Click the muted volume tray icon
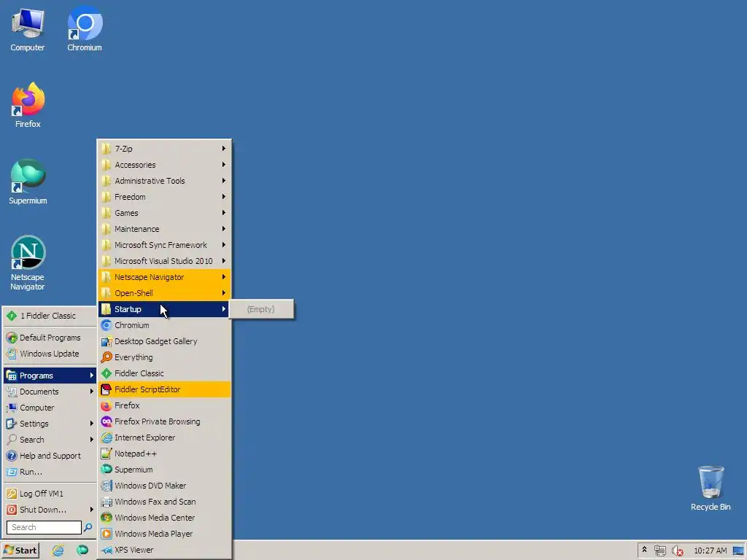Viewport: 747px width, 560px height. 677,551
